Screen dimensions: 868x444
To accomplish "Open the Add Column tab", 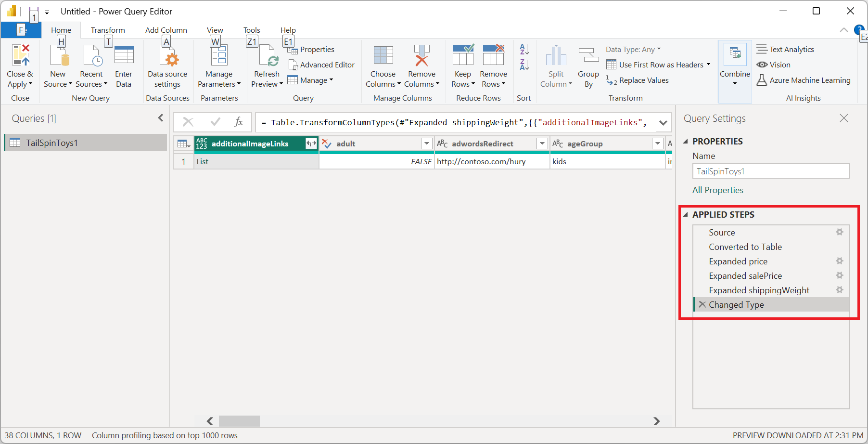I will pyautogui.click(x=166, y=30).
